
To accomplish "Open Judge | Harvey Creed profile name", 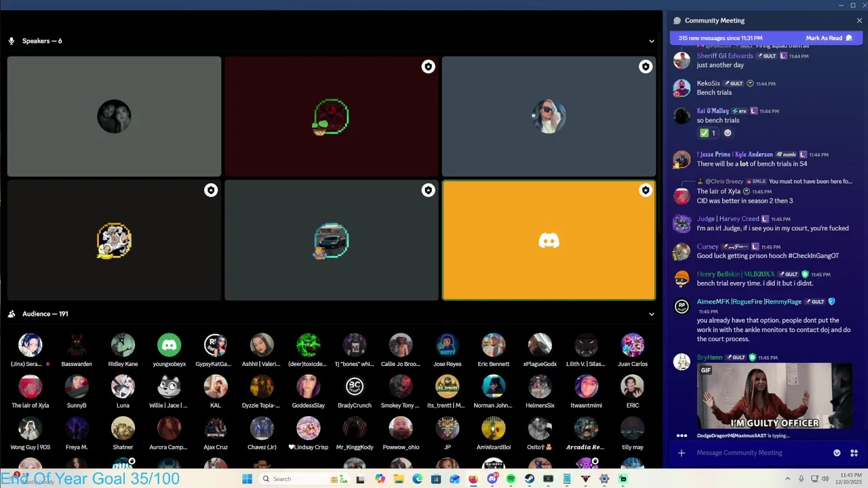I will point(728,219).
